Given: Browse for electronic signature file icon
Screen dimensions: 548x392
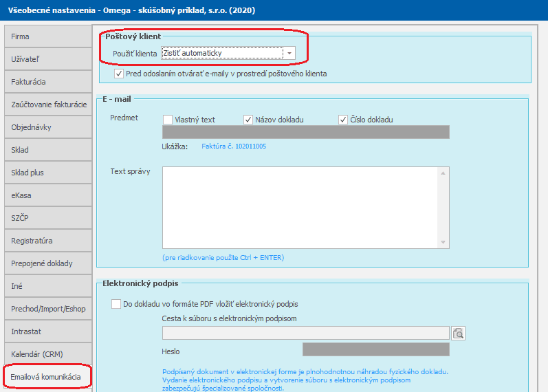Looking at the screenshot, I should 459,334.
